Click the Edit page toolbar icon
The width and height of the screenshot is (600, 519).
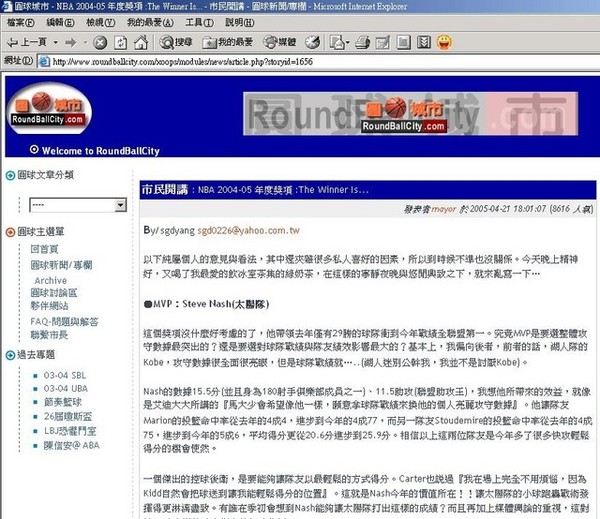click(x=383, y=42)
